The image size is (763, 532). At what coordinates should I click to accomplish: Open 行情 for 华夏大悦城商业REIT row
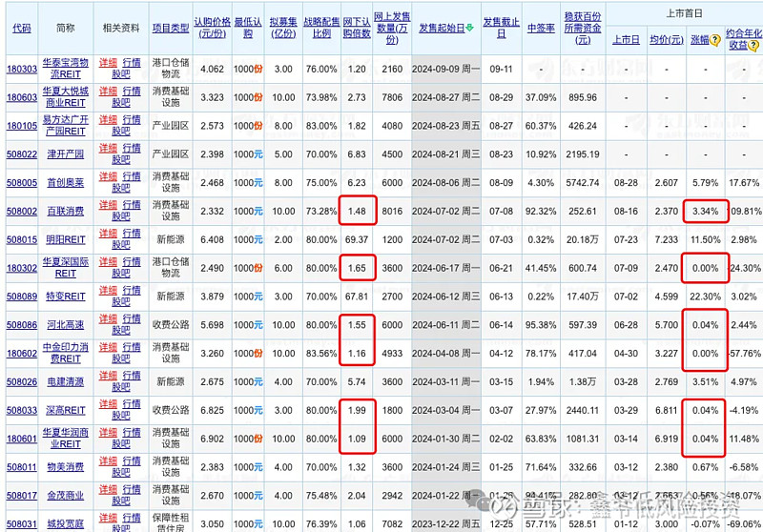pos(132,92)
